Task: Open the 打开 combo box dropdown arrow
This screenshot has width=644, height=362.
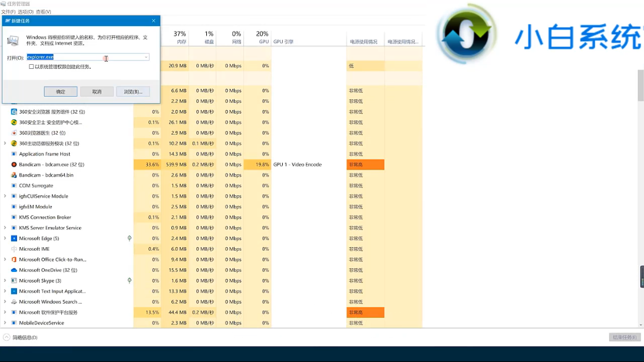Action: pyautogui.click(x=146, y=57)
